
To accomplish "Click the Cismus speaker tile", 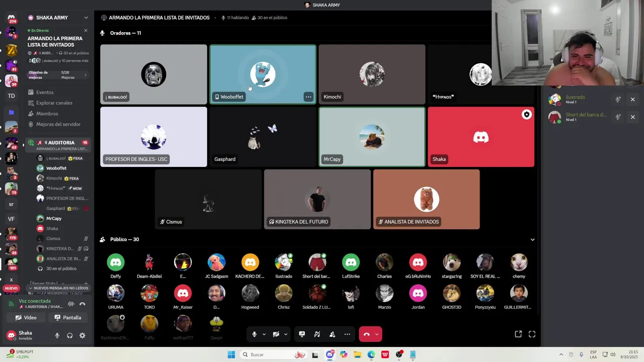I will click(208, 199).
